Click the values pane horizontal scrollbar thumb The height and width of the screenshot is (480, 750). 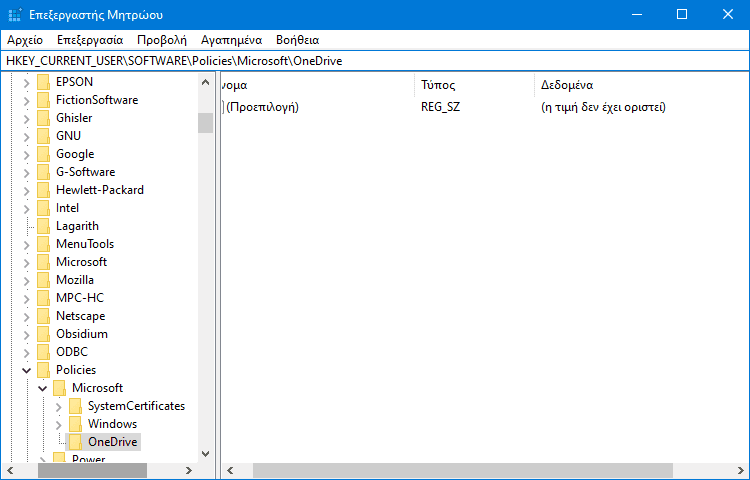(x=463, y=471)
